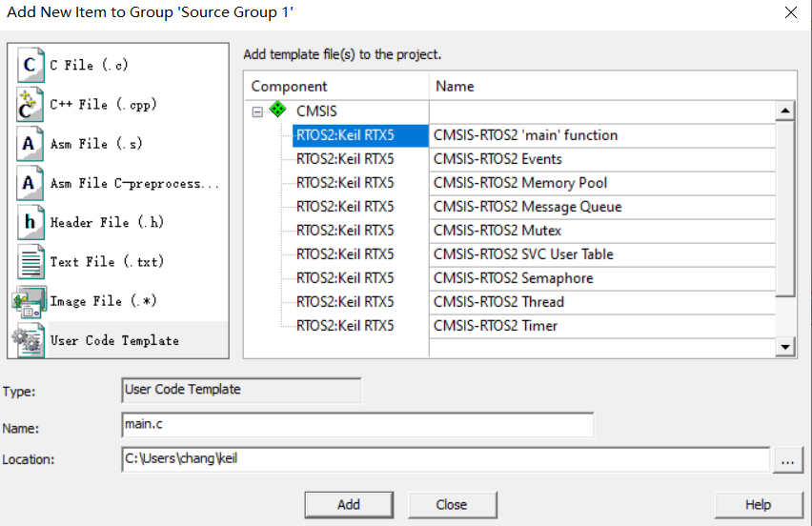
Task: Browse for location with ellipsis button
Action: coord(786,460)
